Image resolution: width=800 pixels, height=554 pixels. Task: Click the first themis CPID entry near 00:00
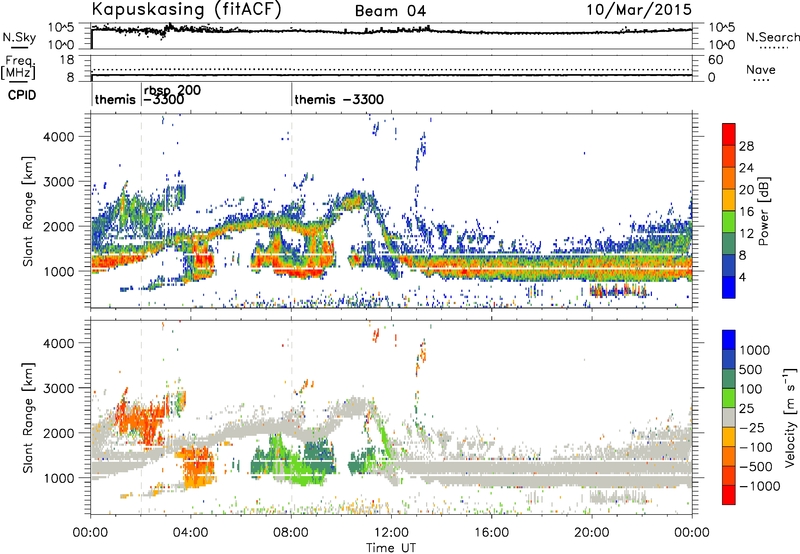[x=115, y=99]
